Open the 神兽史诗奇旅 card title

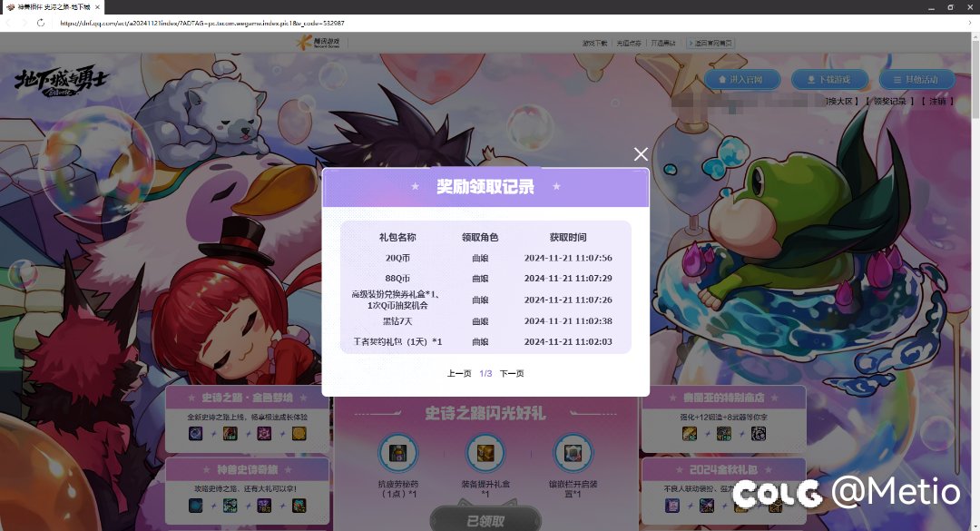[x=247, y=469]
